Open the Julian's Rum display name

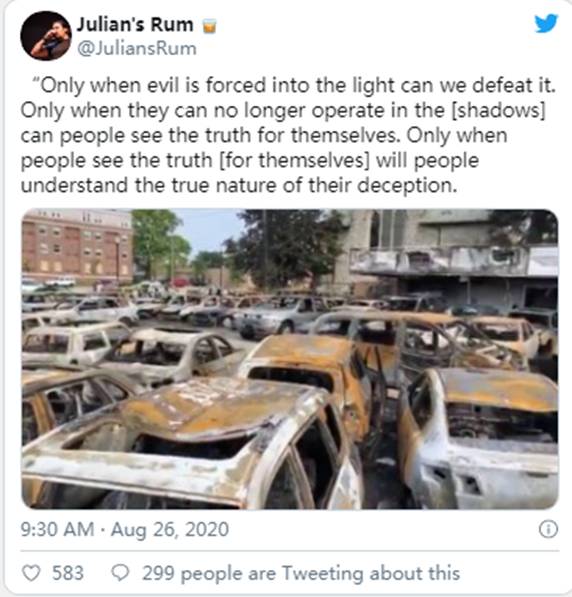[x=135, y=25]
